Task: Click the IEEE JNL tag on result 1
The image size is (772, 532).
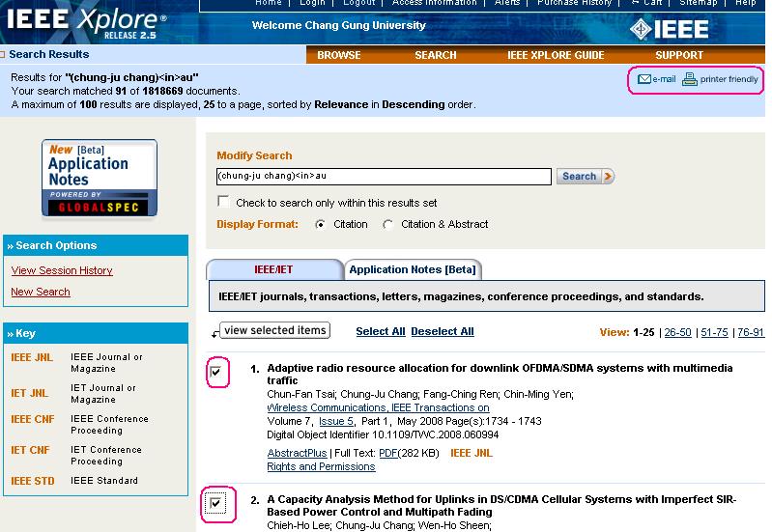Action: click(x=472, y=453)
